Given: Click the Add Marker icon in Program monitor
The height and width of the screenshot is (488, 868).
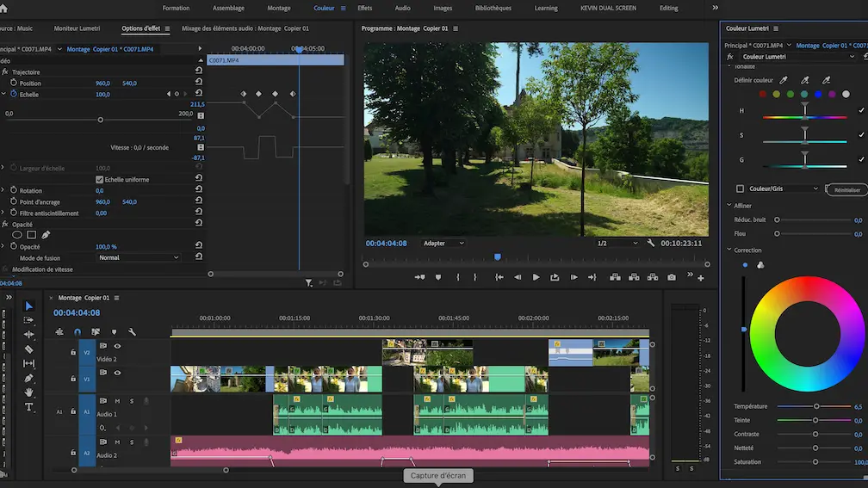Looking at the screenshot, I should [x=437, y=277].
